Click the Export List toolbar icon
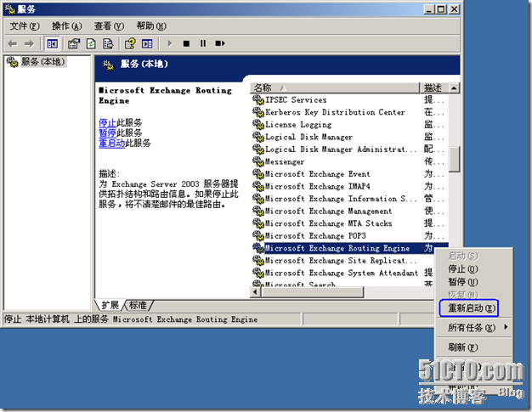This screenshot has height=412, width=532. 108,43
